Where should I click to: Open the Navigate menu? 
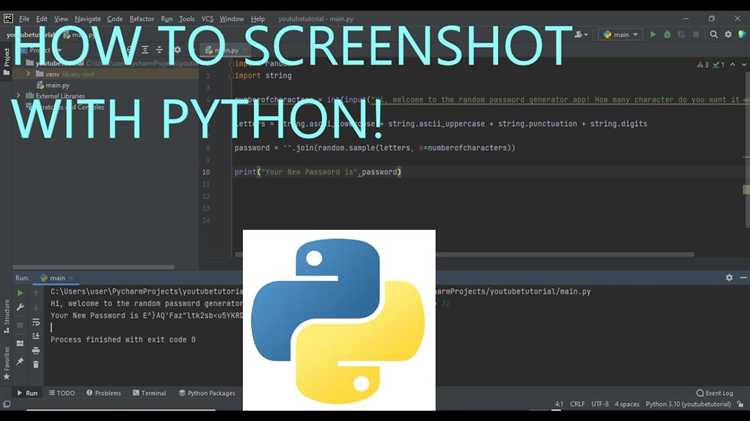tap(88, 19)
